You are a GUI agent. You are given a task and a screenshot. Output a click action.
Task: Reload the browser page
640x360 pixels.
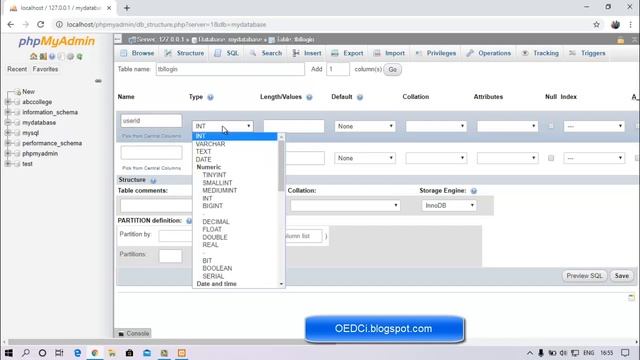click(x=40, y=24)
